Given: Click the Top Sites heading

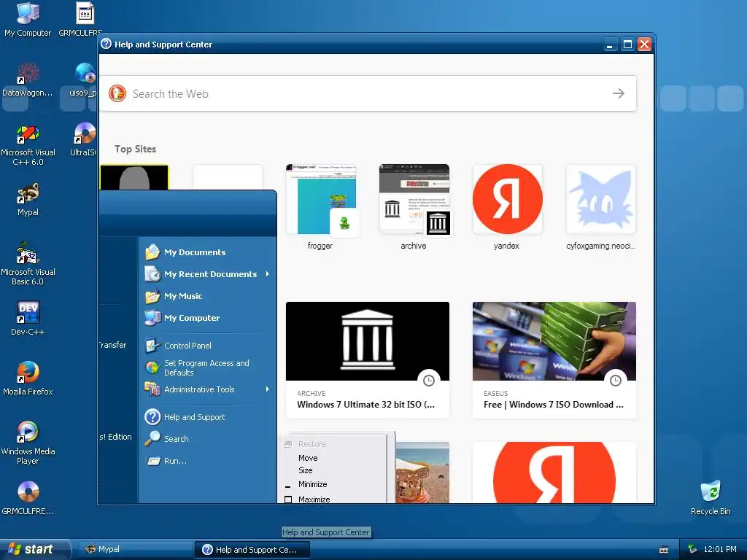Looking at the screenshot, I should pos(135,149).
